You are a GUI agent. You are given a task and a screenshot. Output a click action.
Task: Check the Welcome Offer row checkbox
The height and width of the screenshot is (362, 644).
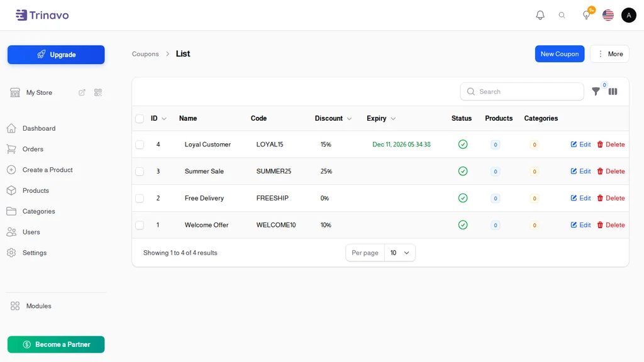tap(140, 225)
